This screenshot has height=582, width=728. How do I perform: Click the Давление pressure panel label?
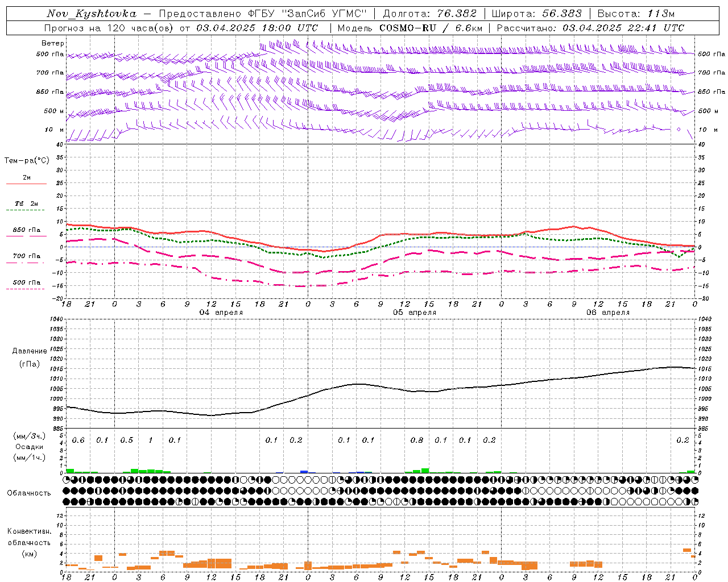30,351
